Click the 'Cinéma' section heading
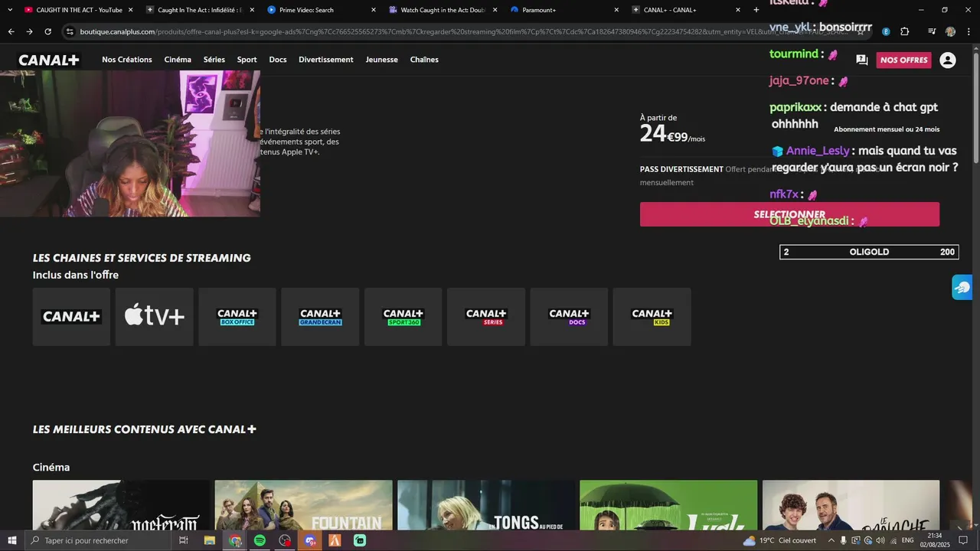 pos(51,467)
